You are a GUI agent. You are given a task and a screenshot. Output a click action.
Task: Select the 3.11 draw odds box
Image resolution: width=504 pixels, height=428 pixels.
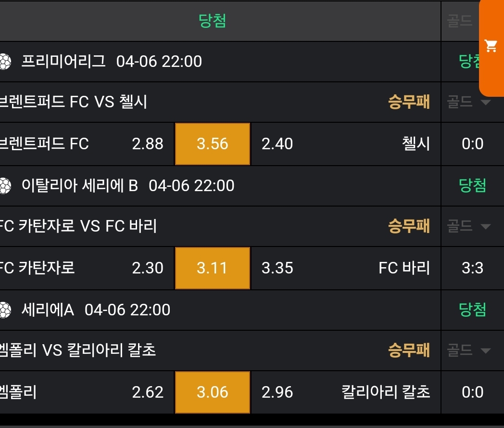click(213, 268)
